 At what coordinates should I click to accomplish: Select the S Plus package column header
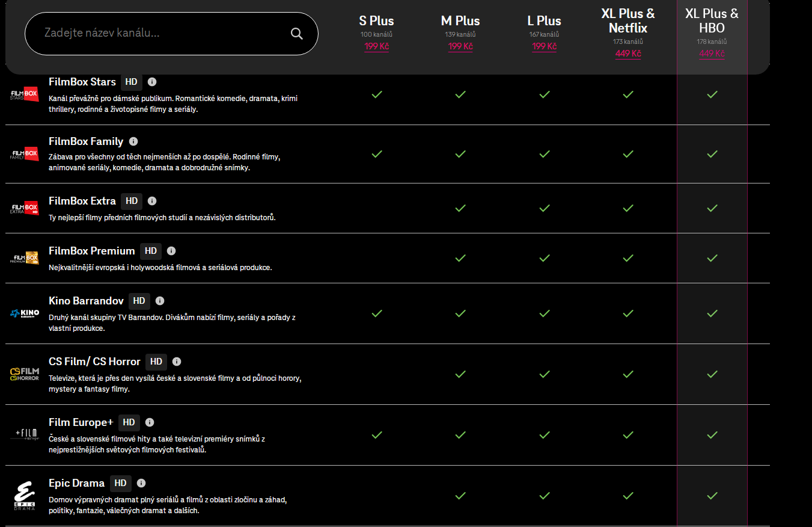tap(376, 21)
